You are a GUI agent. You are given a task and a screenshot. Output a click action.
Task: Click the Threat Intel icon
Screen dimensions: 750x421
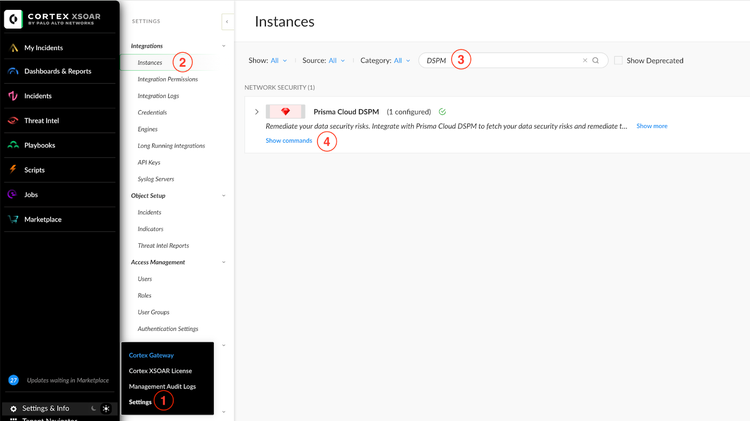point(13,121)
